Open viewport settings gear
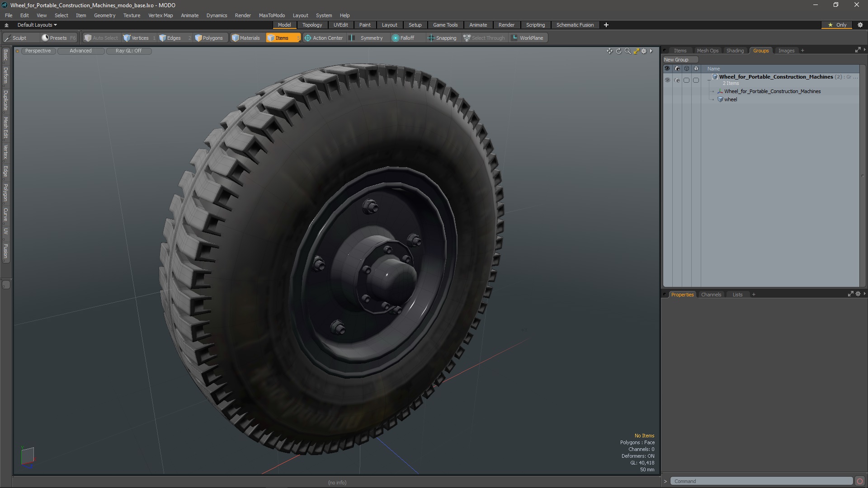The image size is (868, 488). 644,51
